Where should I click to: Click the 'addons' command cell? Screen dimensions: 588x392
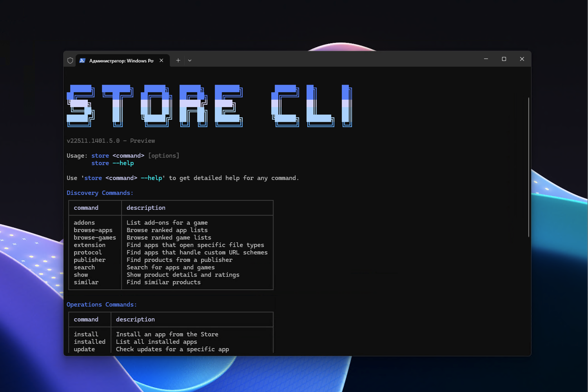[x=84, y=223]
